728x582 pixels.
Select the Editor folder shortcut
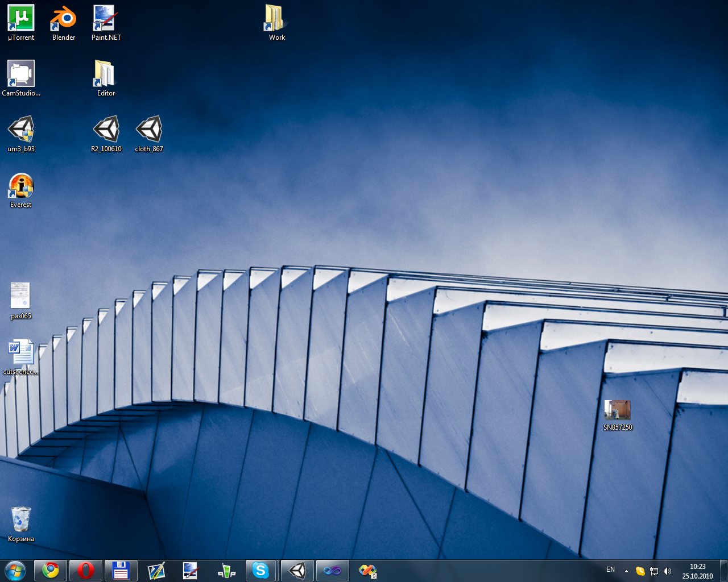point(106,74)
